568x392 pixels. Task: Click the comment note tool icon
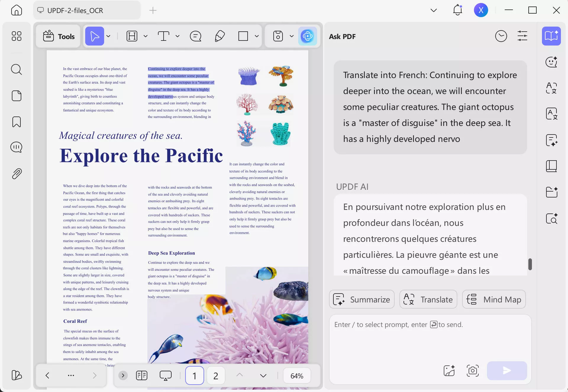pyautogui.click(x=195, y=36)
